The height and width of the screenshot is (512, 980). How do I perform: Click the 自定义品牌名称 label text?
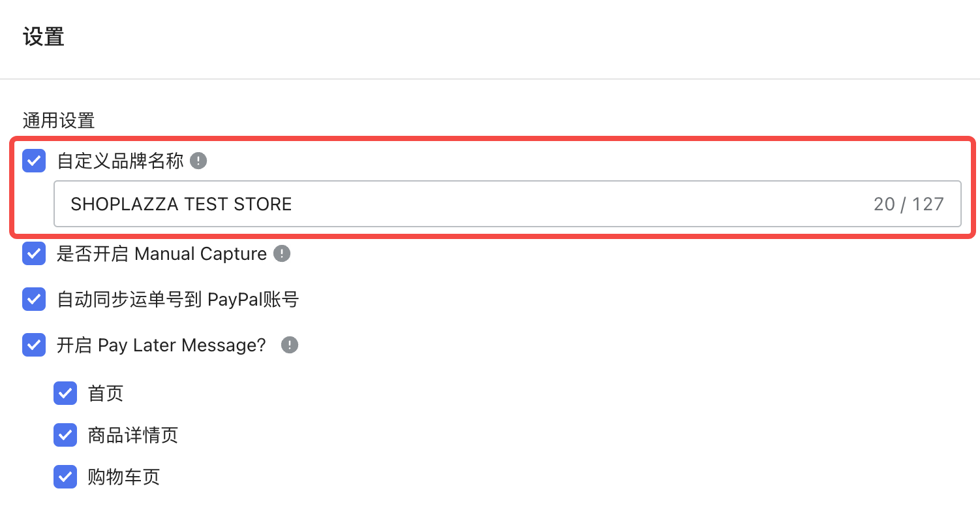[121, 161]
